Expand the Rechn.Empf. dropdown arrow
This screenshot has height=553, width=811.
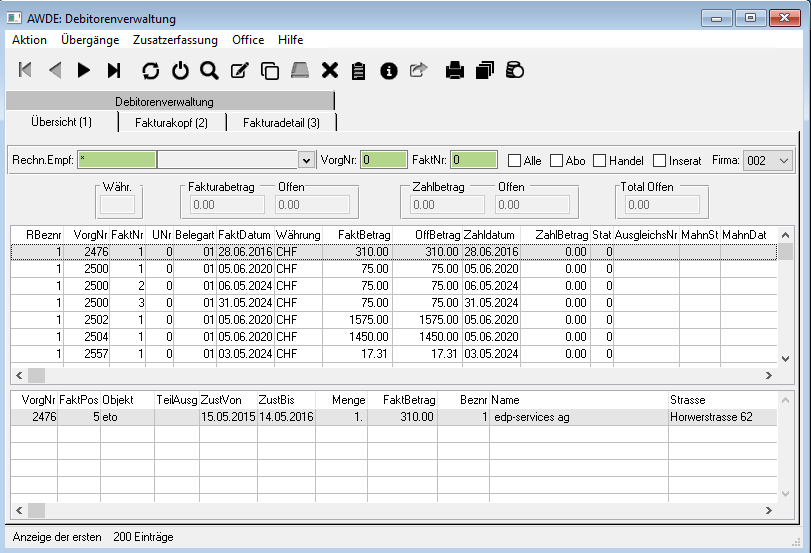(306, 160)
